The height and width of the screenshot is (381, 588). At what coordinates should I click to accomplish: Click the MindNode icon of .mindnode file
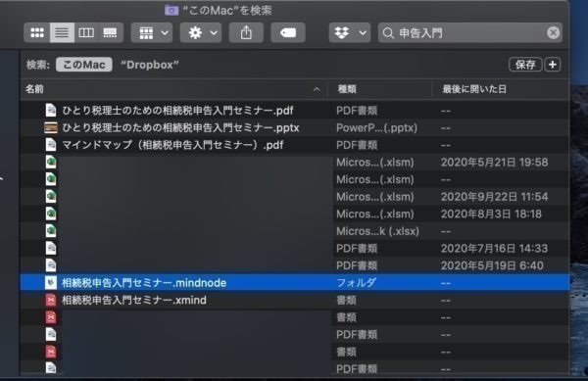tap(51, 283)
